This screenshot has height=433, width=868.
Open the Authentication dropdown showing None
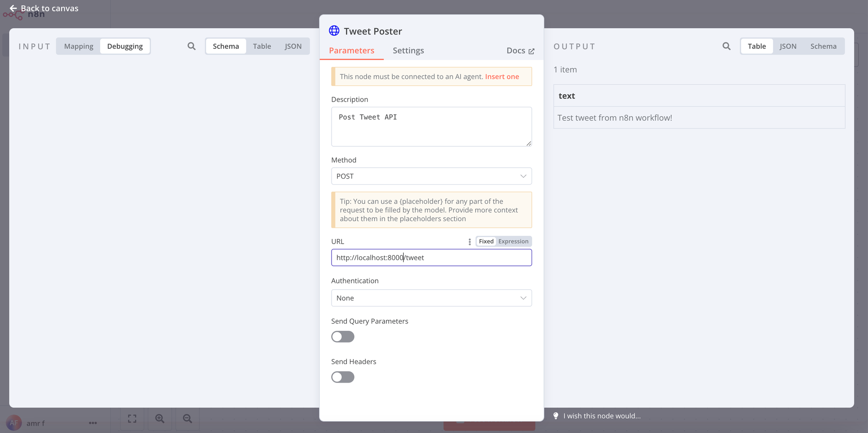(431, 298)
